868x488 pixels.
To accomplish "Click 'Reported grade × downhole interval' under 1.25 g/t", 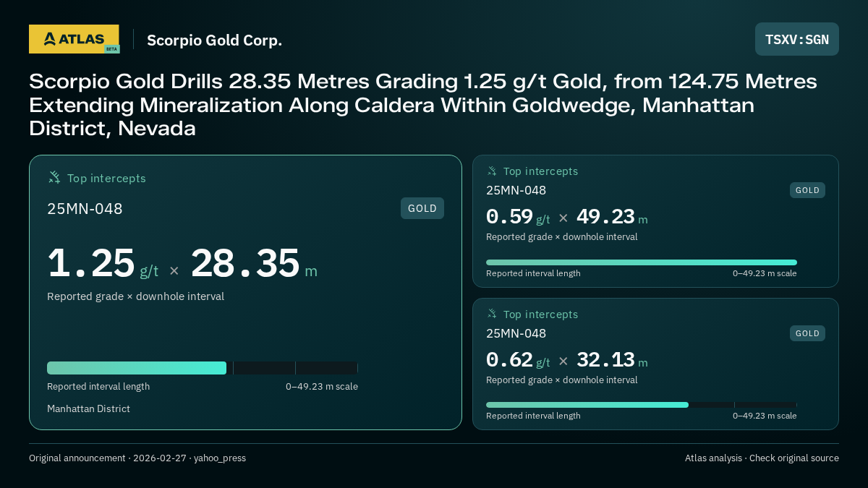I will (x=135, y=296).
